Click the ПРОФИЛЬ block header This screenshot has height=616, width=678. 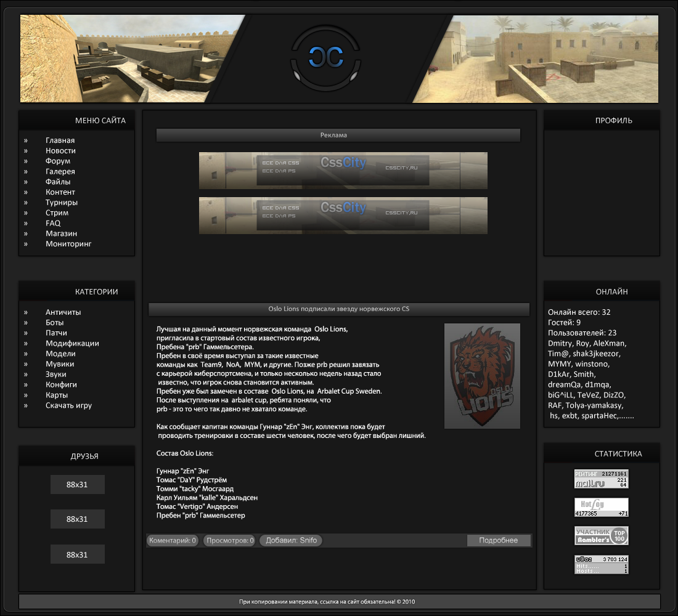(602, 121)
